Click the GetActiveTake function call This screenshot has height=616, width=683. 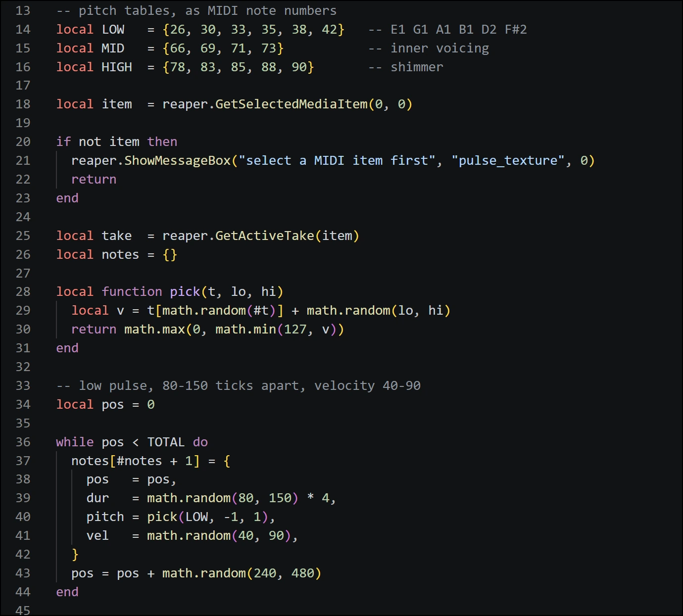(x=265, y=236)
